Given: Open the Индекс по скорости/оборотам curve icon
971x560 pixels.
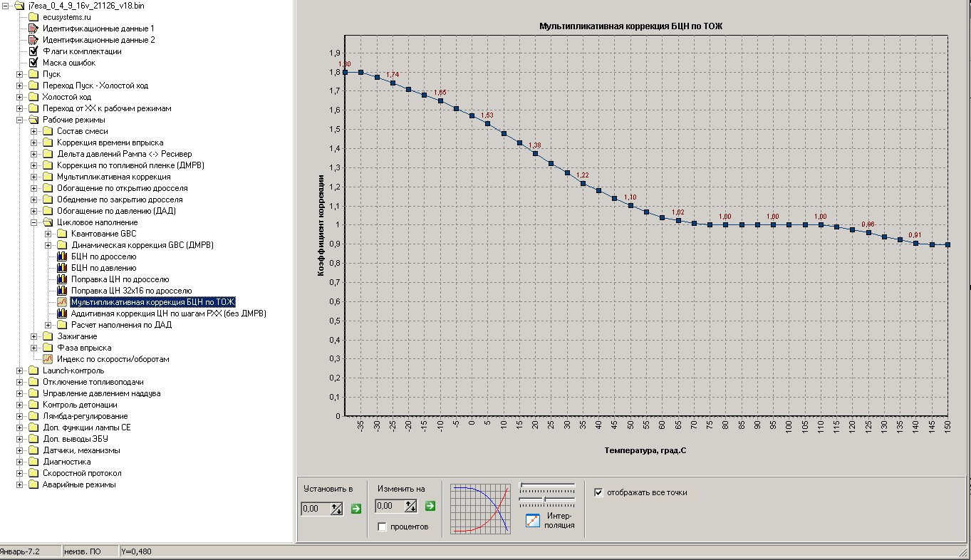Looking at the screenshot, I should (x=48, y=359).
